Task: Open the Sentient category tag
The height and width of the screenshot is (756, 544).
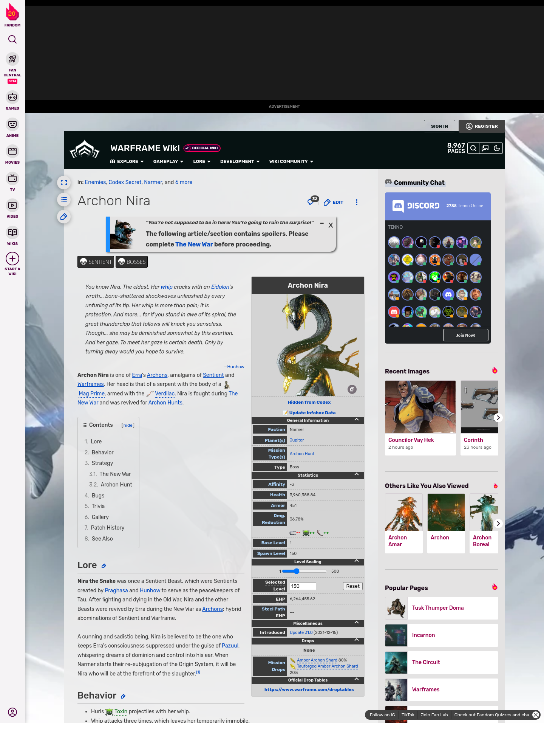Action: tap(96, 262)
